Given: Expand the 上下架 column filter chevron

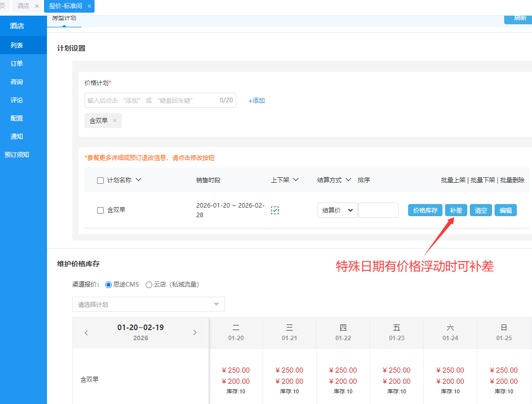Looking at the screenshot, I should tap(296, 180).
